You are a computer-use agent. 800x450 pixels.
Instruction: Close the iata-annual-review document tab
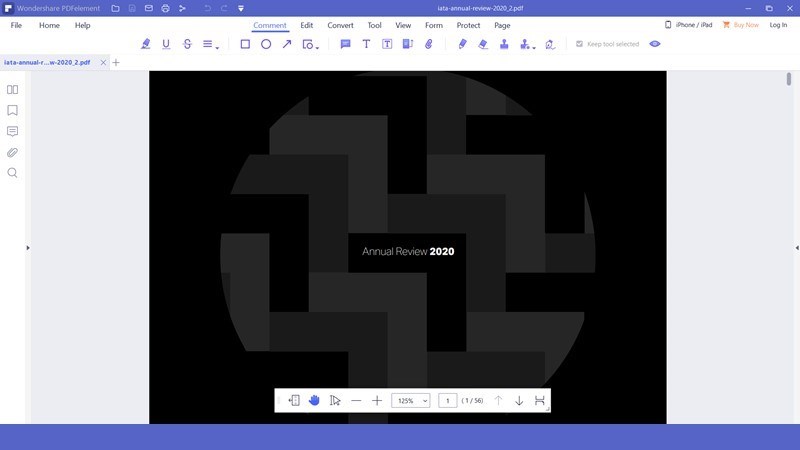click(103, 62)
